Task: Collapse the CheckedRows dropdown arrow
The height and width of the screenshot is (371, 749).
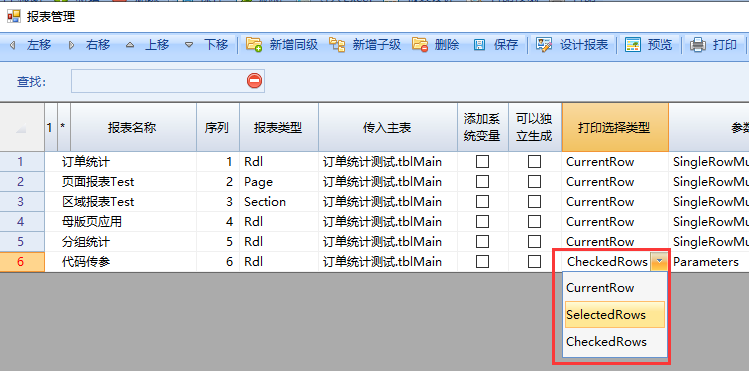Action: click(659, 262)
